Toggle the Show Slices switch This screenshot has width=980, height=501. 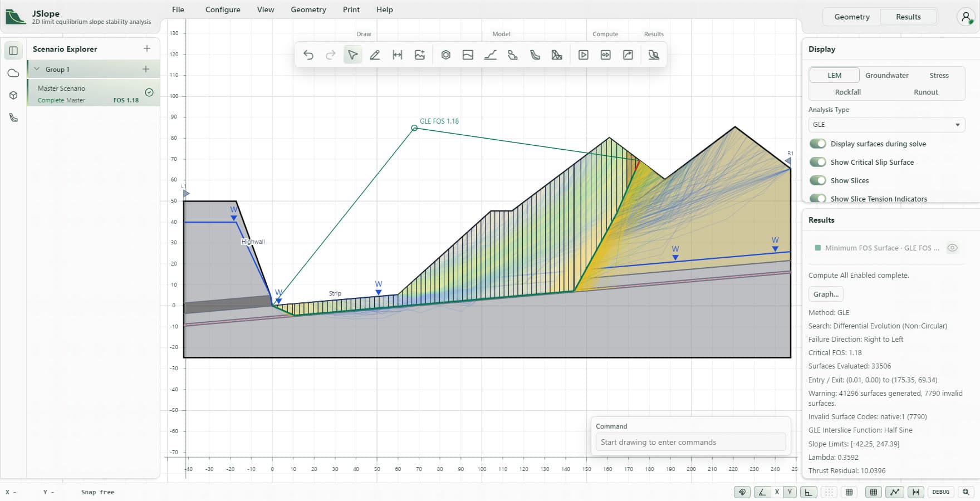(x=818, y=180)
